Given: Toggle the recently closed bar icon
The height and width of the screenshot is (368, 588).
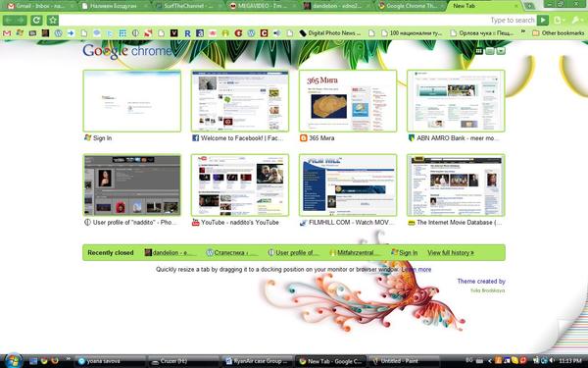Looking at the screenshot, I should coord(501,51).
